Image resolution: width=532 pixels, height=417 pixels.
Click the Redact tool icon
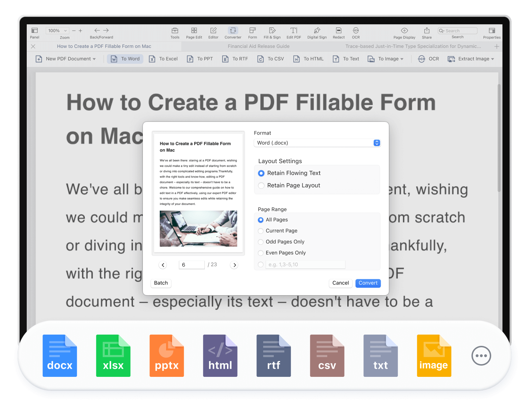tap(338, 33)
